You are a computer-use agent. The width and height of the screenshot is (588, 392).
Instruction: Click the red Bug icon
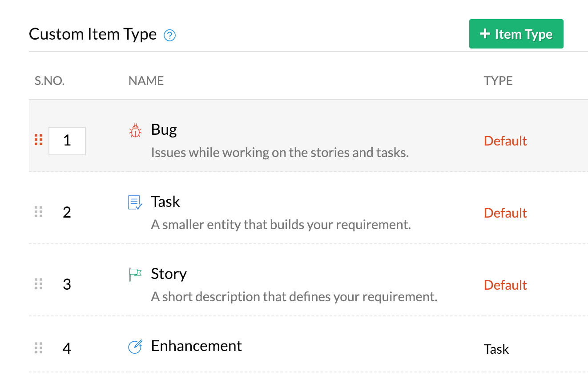135,131
